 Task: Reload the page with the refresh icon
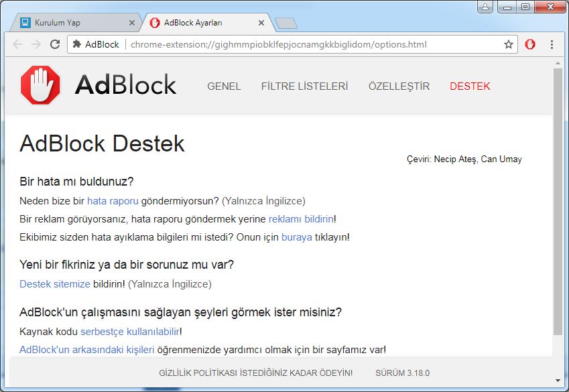55,44
